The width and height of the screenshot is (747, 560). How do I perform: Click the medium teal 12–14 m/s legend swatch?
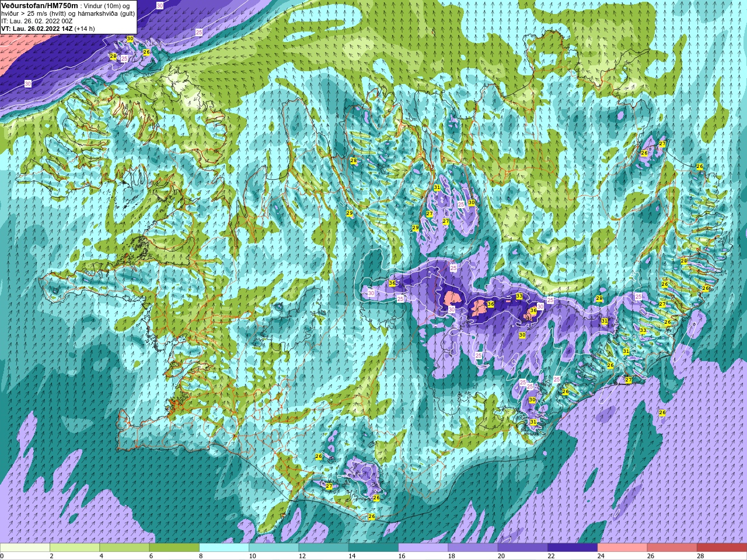click(x=324, y=548)
